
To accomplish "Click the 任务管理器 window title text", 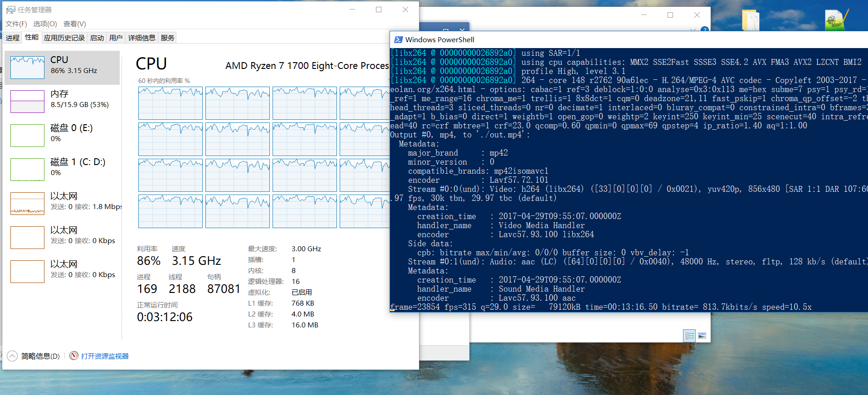I will [34, 10].
